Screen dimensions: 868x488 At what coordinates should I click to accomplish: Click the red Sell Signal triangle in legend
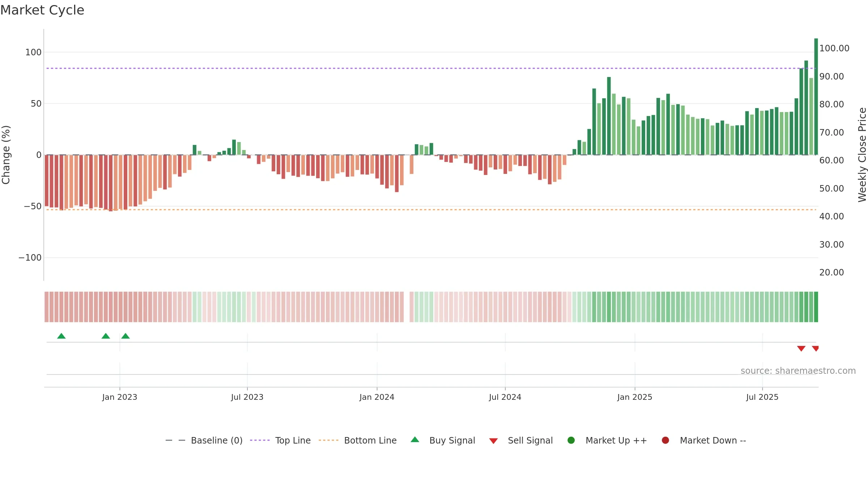pos(493,441)
